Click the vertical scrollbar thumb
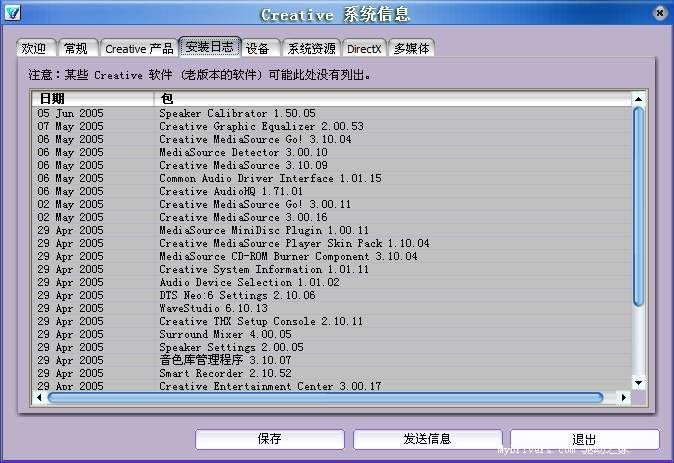 (639, 207)
